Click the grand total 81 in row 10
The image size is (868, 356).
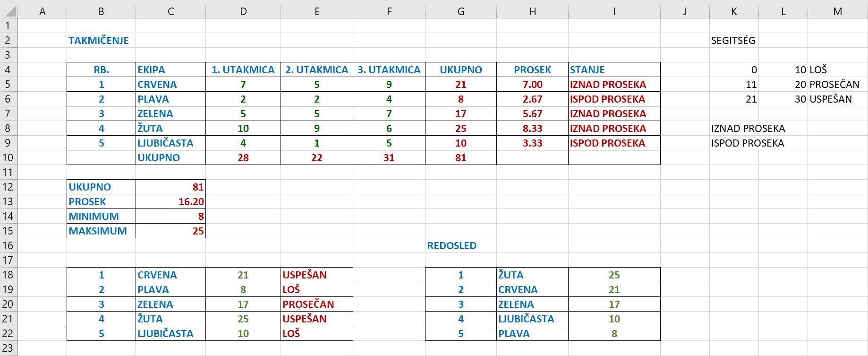(x=460, y=158)
